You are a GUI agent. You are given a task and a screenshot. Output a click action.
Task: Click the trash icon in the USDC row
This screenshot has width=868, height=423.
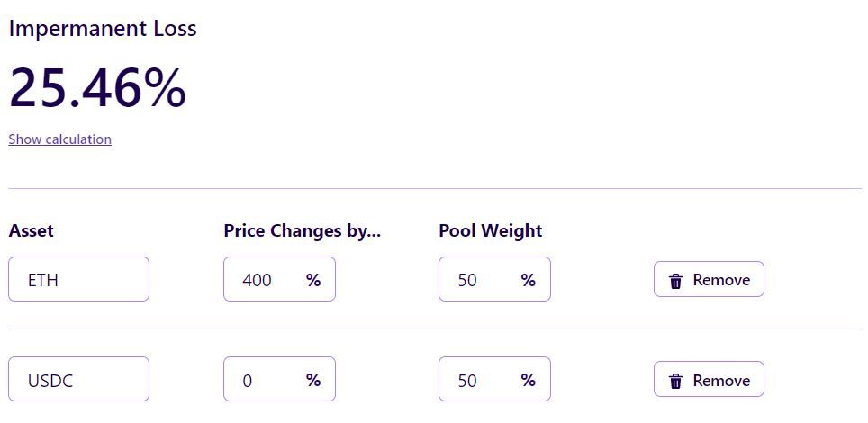tap(675, 382)
